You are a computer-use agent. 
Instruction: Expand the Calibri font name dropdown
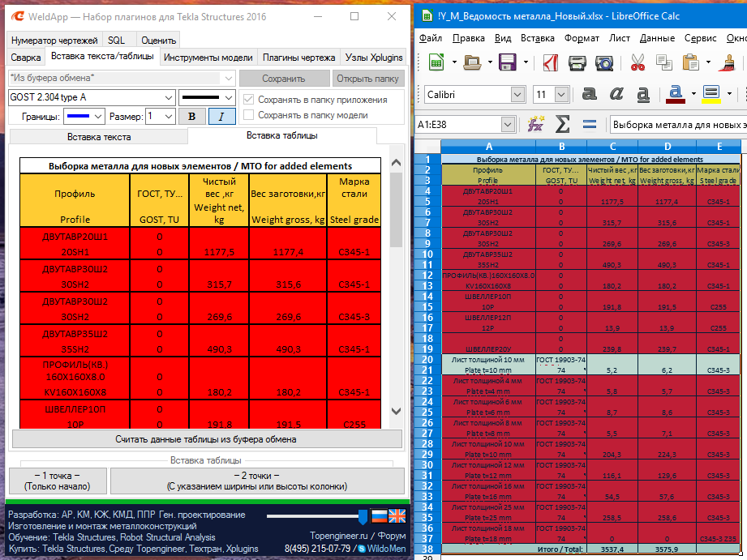click(517, 95)
